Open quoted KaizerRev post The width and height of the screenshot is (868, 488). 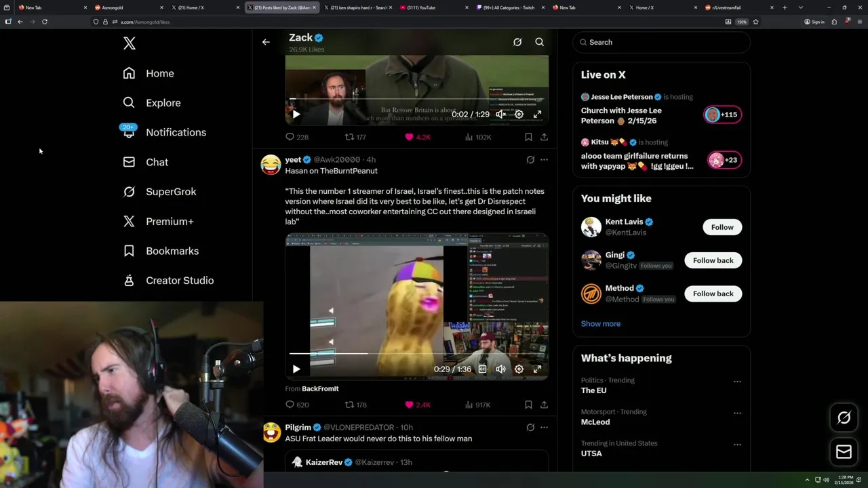click(x=416, y=462)
